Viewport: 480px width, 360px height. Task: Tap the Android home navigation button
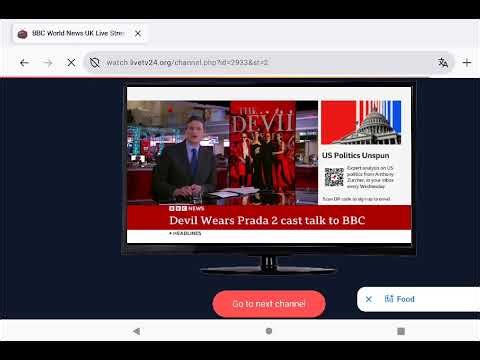tap(269, 331)
